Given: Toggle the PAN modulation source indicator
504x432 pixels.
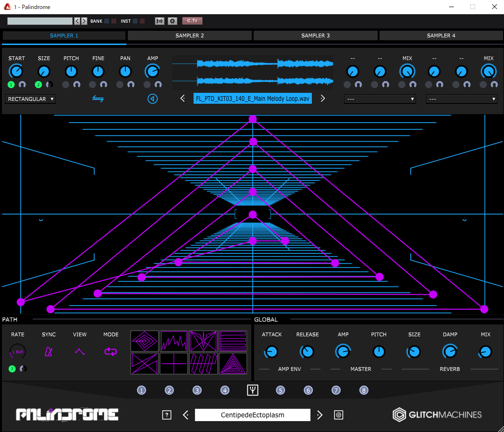Looking at the screenshot, I should tap(120, 85).
